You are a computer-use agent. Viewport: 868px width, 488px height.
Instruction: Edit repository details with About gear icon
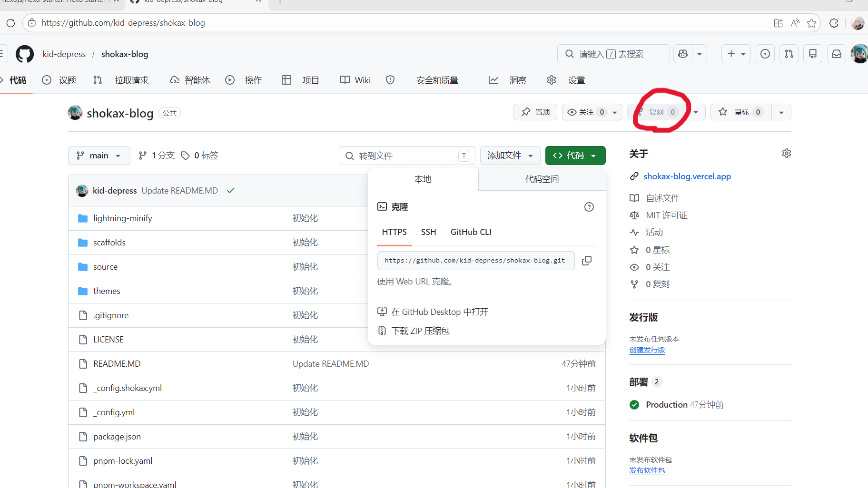pyautogui.click(x=787, y=153)
